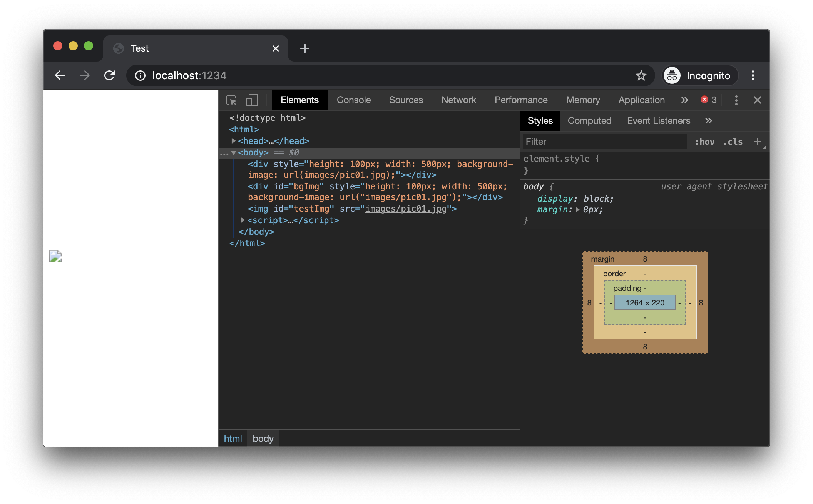Select the Event Listeners sidebar tab

[x=658, y=121]
